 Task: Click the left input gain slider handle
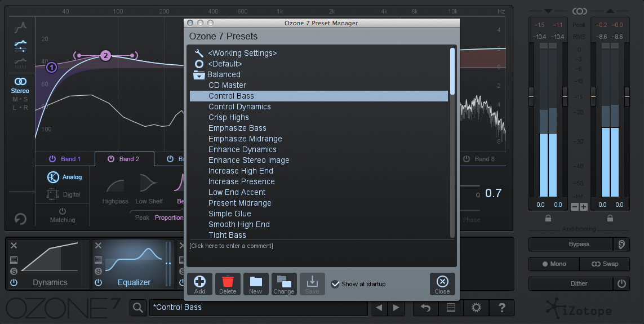(x=531, y=96)
